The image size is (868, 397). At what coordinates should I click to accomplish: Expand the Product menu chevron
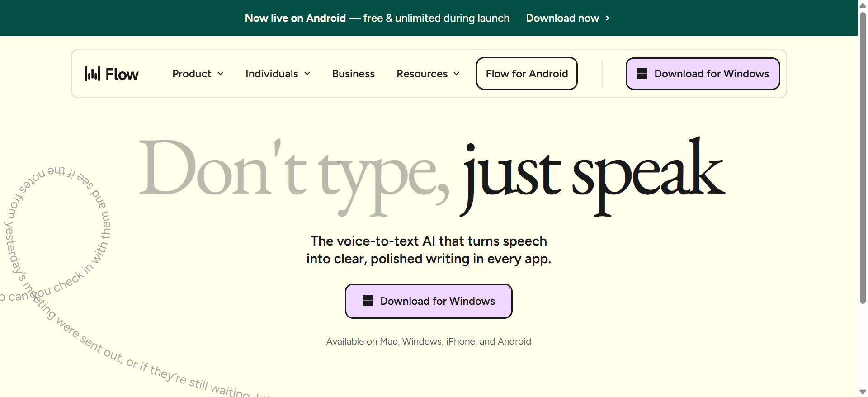tap(221, 74)
